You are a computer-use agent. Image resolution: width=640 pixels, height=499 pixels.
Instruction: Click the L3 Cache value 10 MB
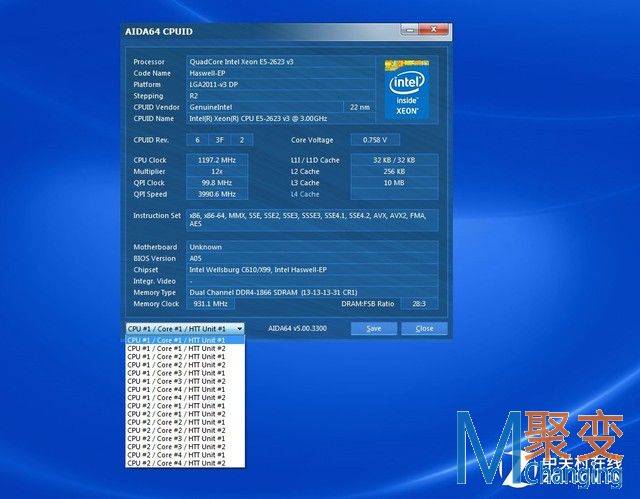tap(394, 183)
